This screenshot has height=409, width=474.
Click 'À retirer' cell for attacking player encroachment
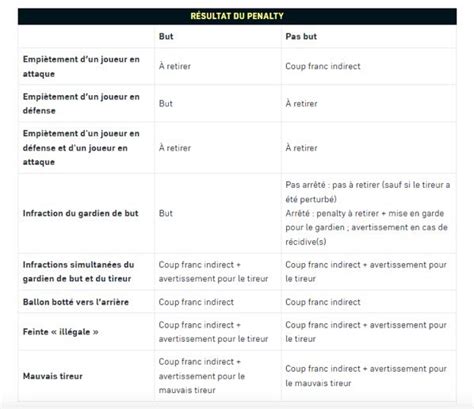175,66
